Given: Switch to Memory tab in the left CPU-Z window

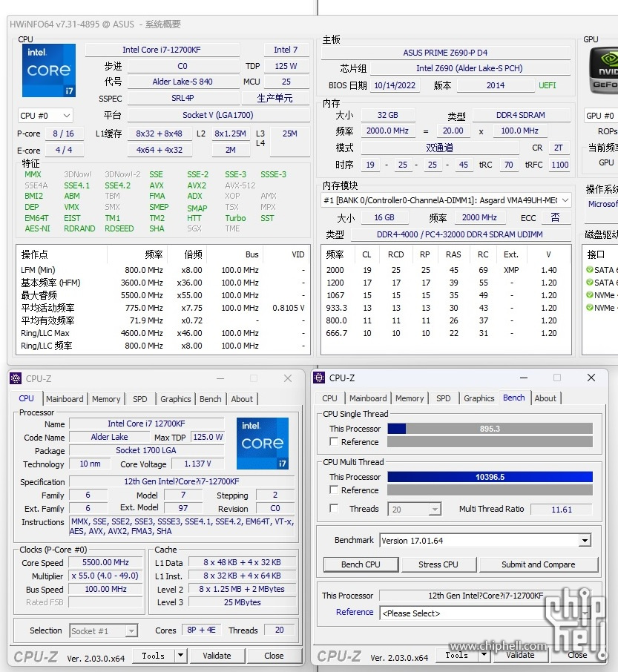Looking at the screenshot, I should (x=106, y=399).
